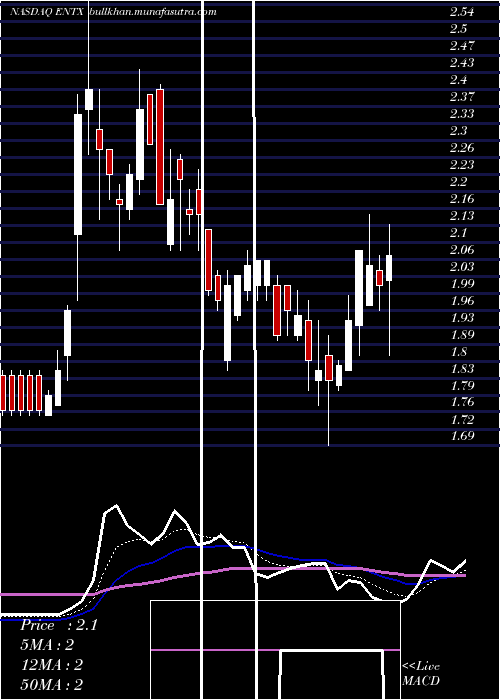Click the 2.37 price axis label

point(462,97)
